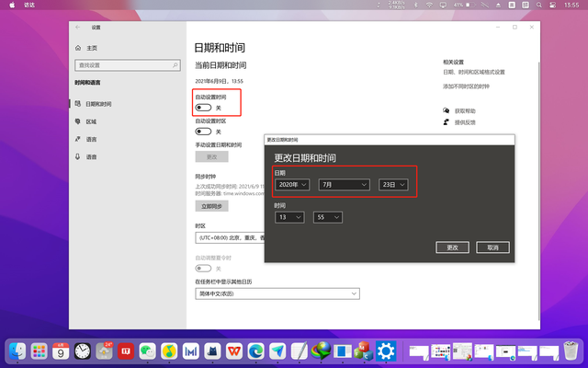The image size is (588, 368).
Task: Open the minute dropdown showing 55
Action: [x=328, y=217]
